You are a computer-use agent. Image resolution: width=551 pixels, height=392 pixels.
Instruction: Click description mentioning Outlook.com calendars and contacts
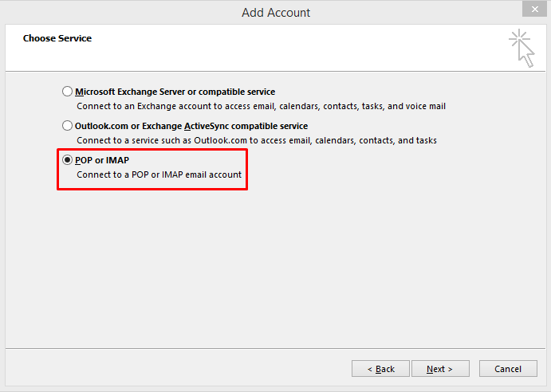tap(257, 140)
